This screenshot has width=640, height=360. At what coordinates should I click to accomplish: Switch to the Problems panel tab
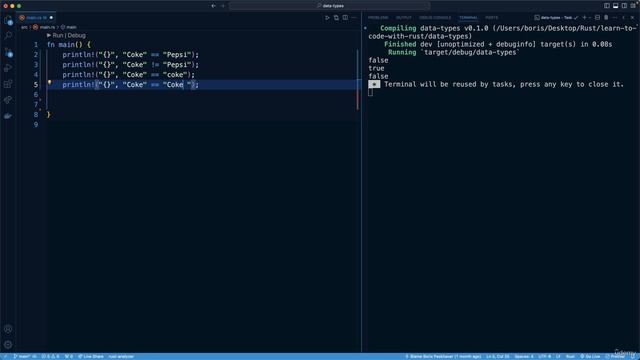click(378, 18)
